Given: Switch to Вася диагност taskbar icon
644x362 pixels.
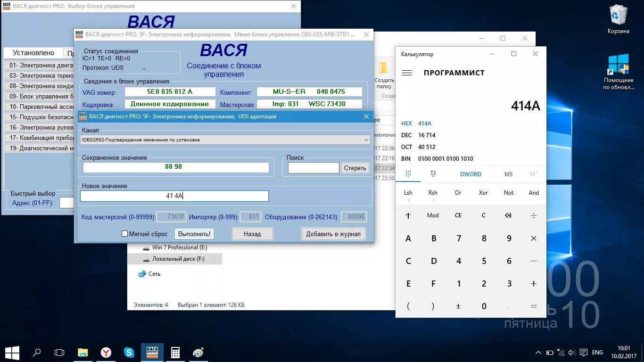Looking at the screenshot, I should point(152,352).
